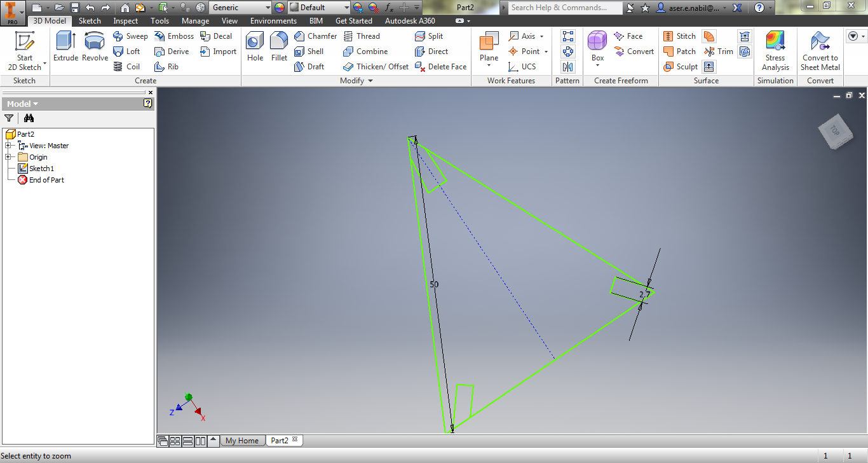
Task: Click the Direct edit button
Action: (x=431, y=52)
